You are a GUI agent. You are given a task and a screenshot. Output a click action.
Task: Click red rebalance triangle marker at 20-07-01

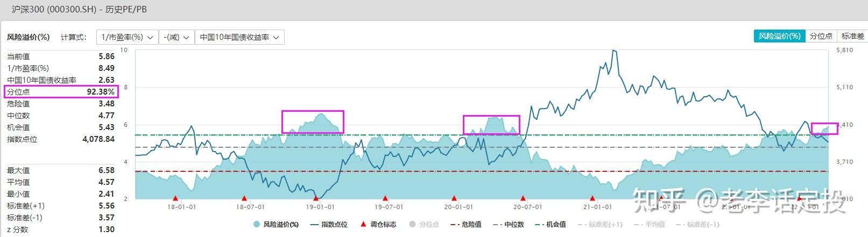523,198
